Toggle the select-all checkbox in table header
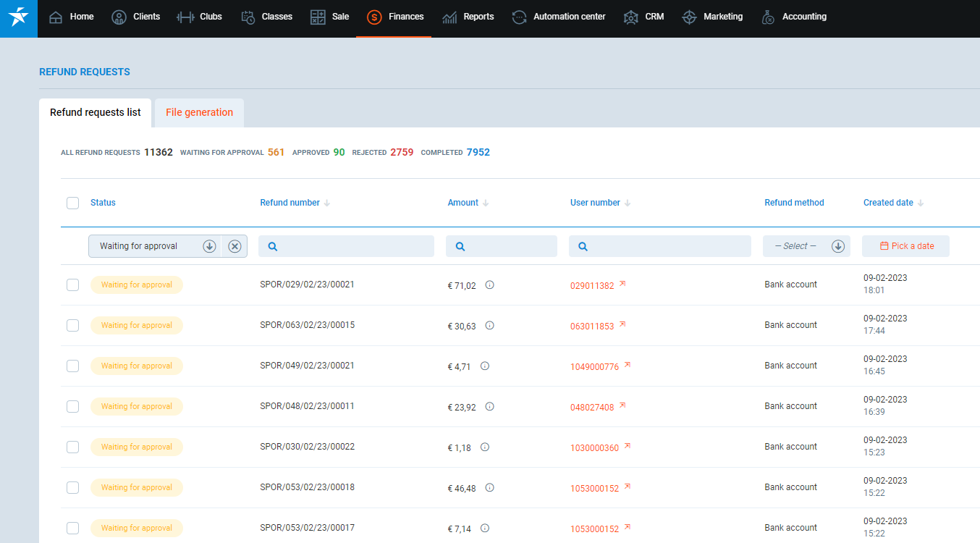 tap(72, 203)
